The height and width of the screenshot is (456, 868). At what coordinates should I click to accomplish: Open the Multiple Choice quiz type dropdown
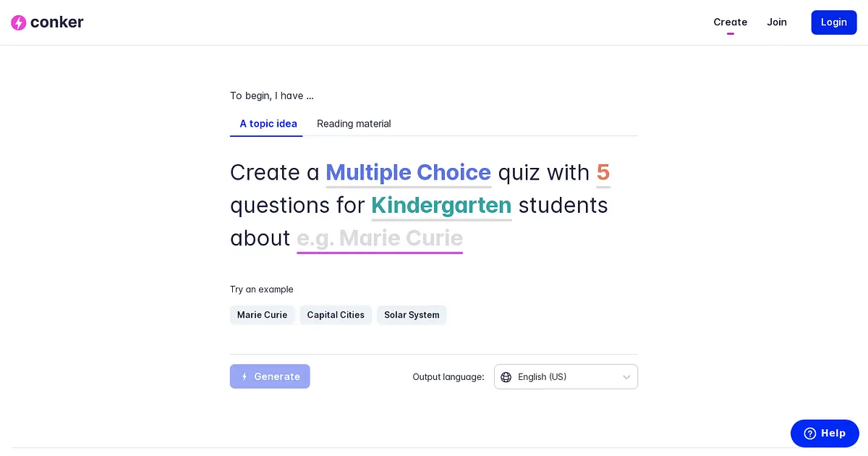pos(408,172)
